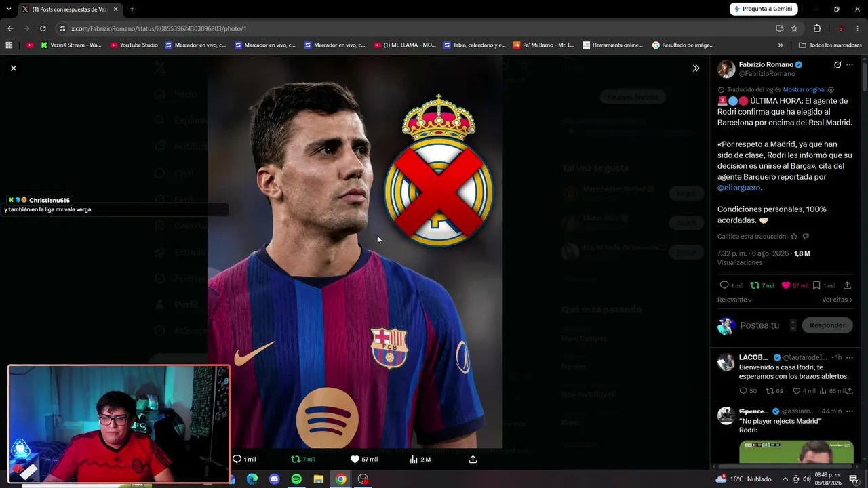The image size is (868, 488).
Task: Open a new browser tab
Action: 132,9
